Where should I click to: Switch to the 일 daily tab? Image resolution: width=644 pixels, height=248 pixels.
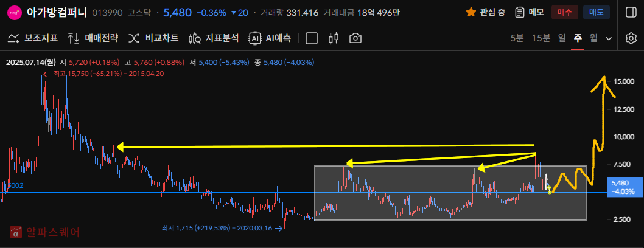(x=562, y=38)
